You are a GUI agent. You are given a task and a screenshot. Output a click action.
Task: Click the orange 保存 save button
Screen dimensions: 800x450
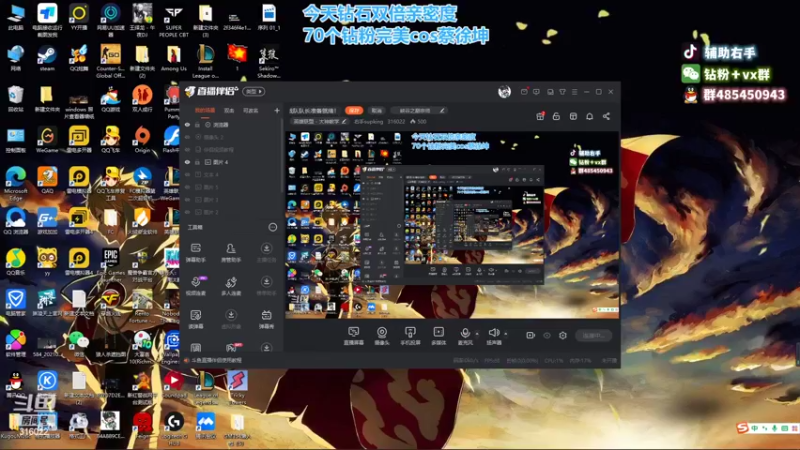354,110
